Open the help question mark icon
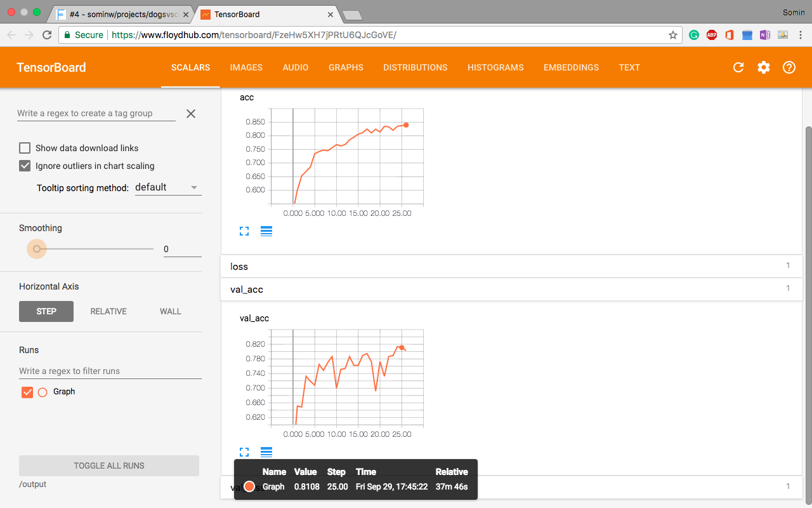Image resolution: width=812 pixels, height=508 pixels. 789,67
